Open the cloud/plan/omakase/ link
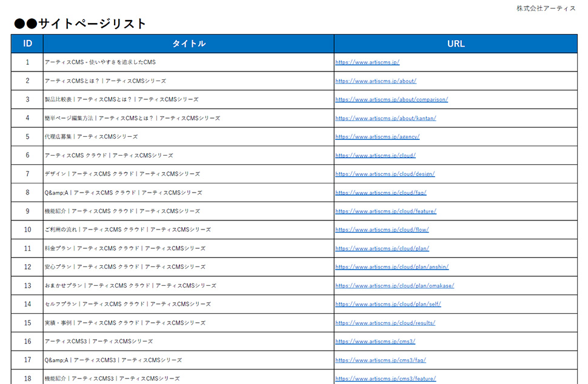The height and width of the screenshot is (384, 588). [395, 285]
